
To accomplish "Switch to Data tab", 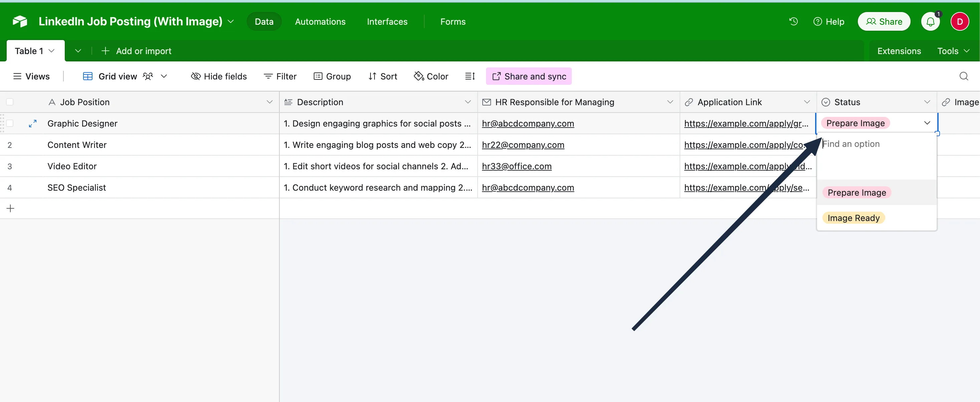I will coord(264,22).
